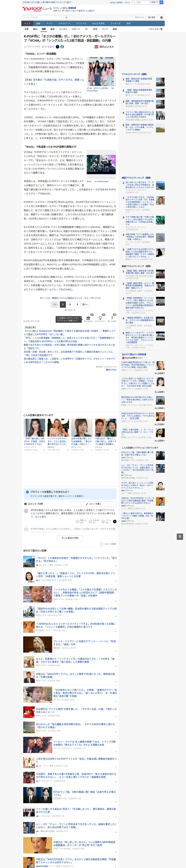Open the 国内 category
Viewport: 186px width, 868px height.
pyautogui.click(x=35, y=29)
